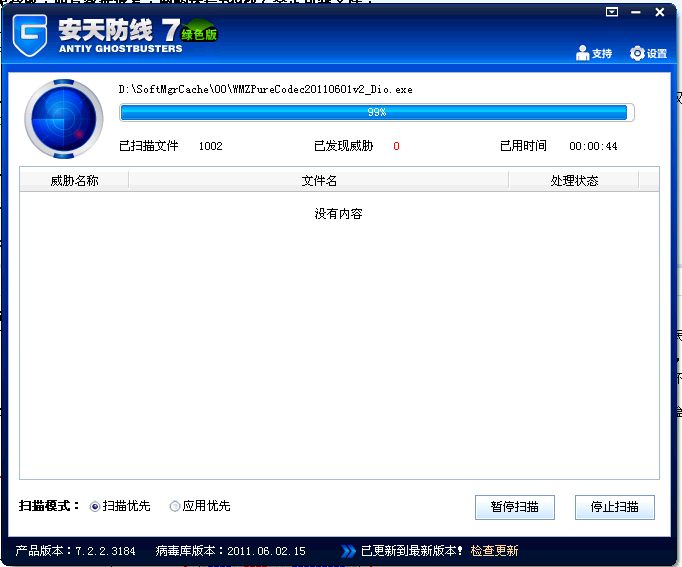Click the 已用时间 label
This screenshot has height=567, width=682.
(523, 146)
